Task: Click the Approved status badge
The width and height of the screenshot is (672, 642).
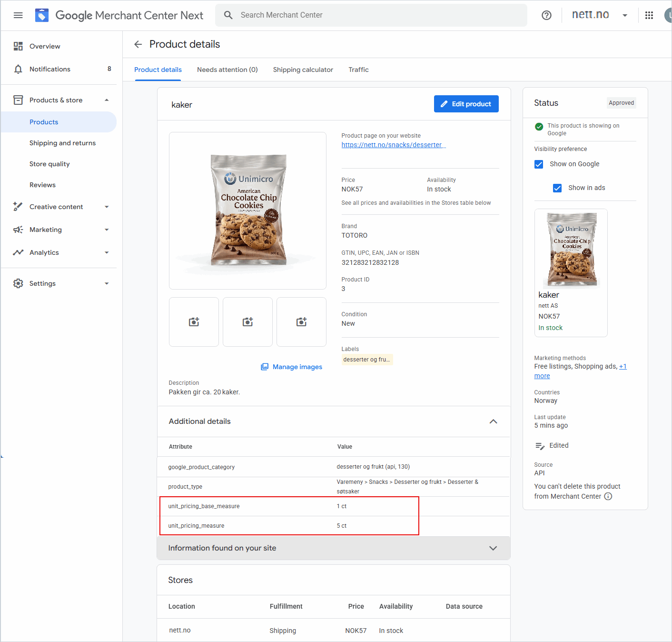Action: coord(621,103)
